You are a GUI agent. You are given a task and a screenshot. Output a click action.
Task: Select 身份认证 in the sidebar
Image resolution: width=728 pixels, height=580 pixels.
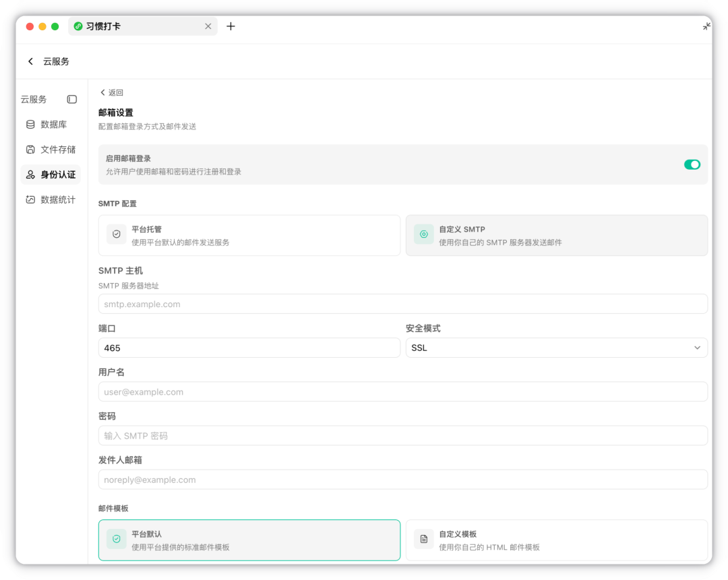point(50,174)
